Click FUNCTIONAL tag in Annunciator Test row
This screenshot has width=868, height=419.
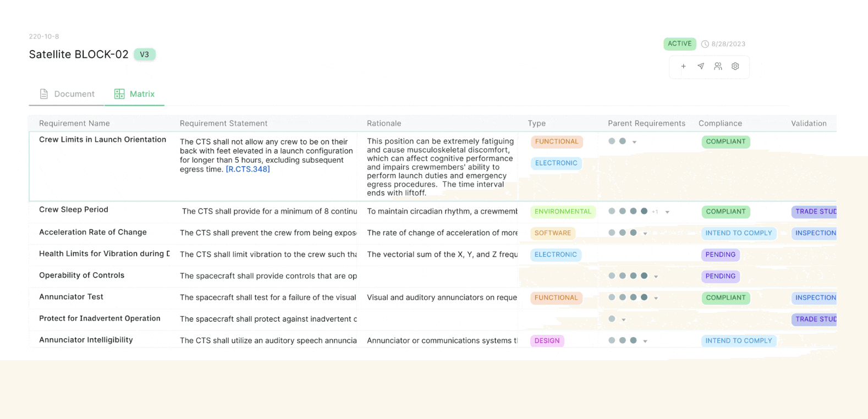point(556,297)
